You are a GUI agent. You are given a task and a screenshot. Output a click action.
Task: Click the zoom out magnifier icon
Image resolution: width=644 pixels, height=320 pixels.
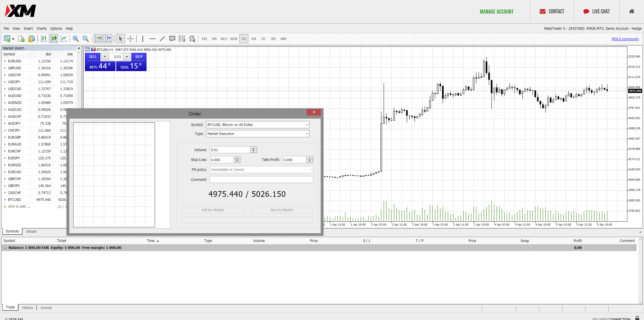tap(85, 39)
